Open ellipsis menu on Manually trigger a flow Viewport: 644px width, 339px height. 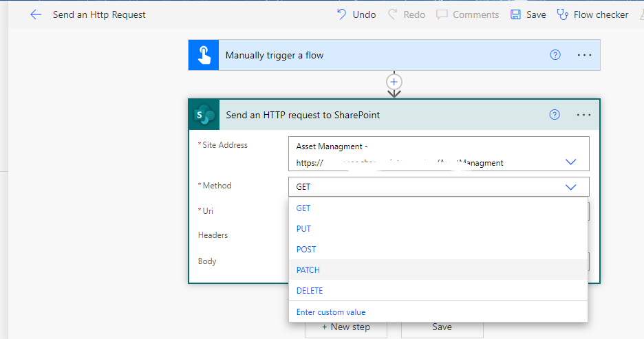[x=584, y=55]
